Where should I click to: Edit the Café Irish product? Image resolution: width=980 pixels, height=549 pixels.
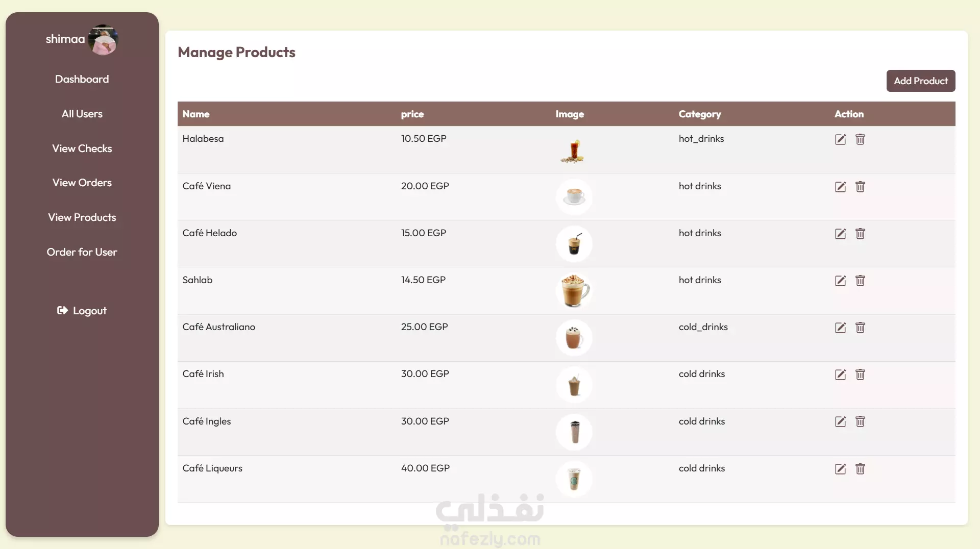coord(840,375)
